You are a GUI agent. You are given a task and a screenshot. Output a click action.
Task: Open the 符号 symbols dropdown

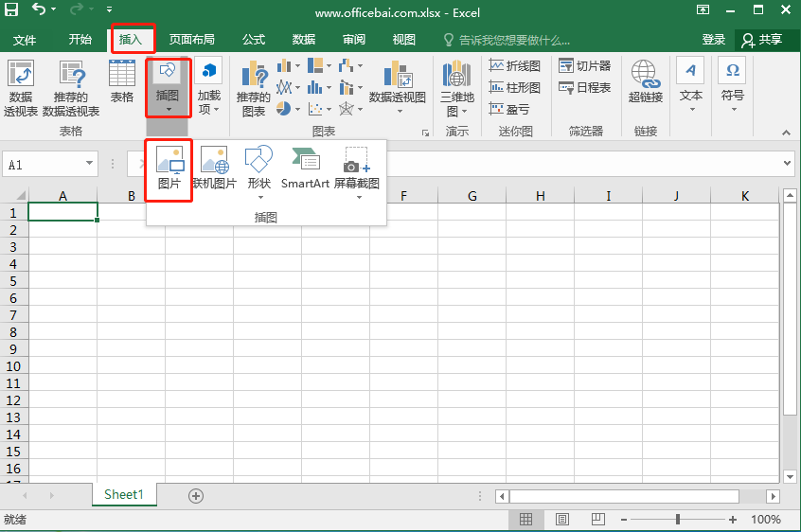click(x=733, y=86)
